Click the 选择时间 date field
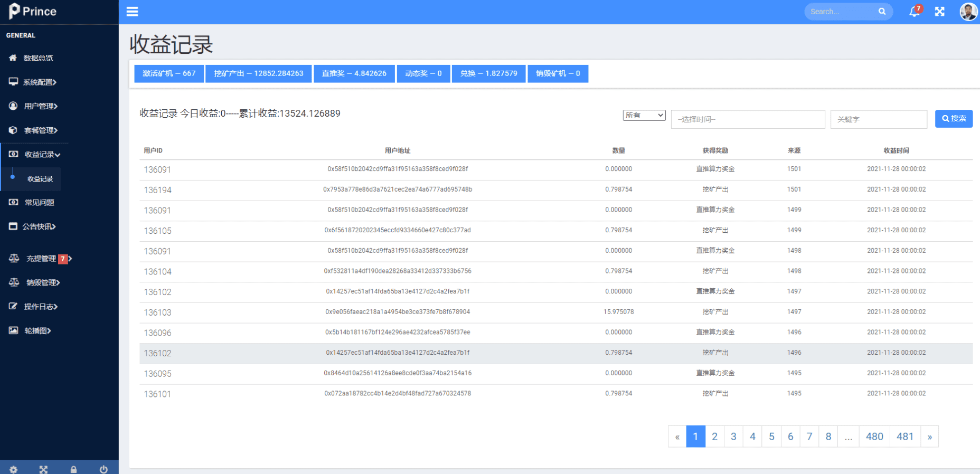Image resolution: width=980 pixels, height=474 pixels. (x=747, y=119)
